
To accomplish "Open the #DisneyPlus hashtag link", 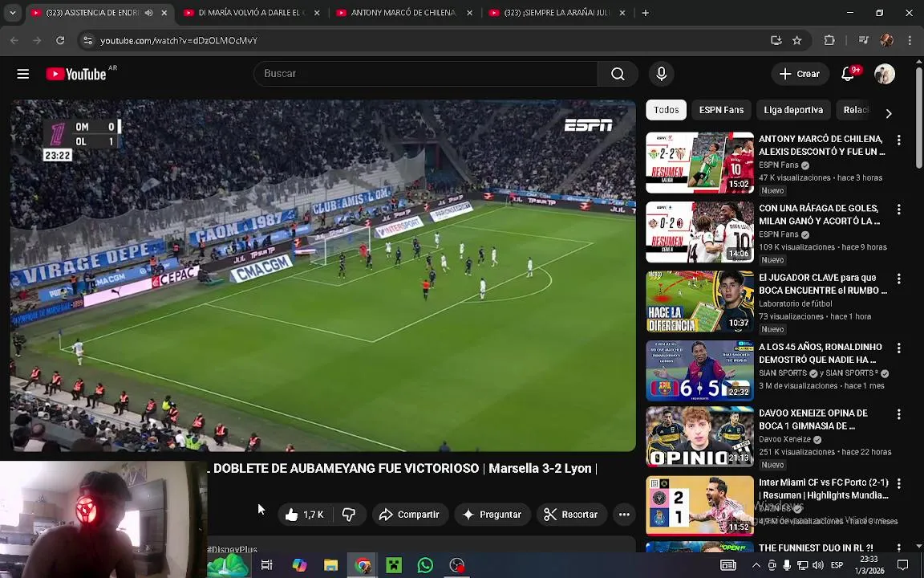I will (232, 550).
